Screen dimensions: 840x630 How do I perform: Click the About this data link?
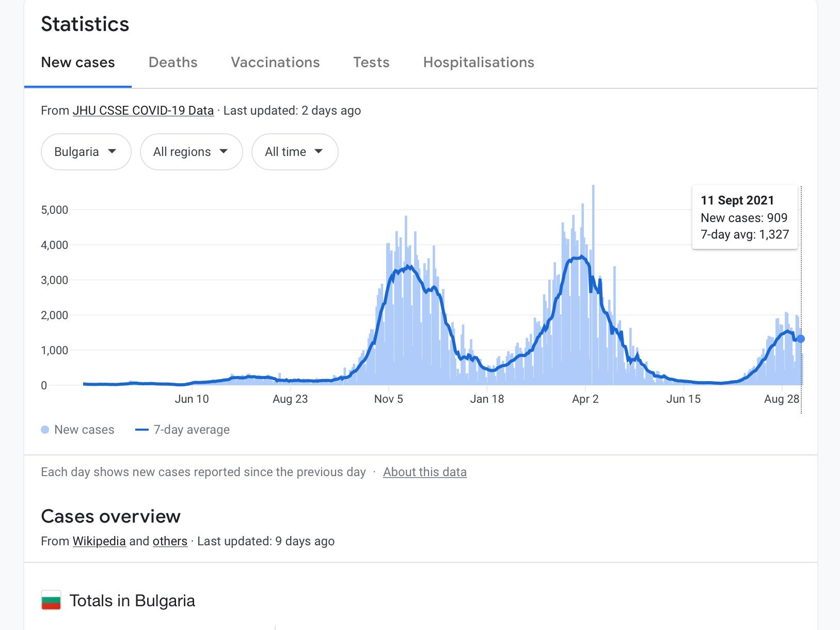424,472
